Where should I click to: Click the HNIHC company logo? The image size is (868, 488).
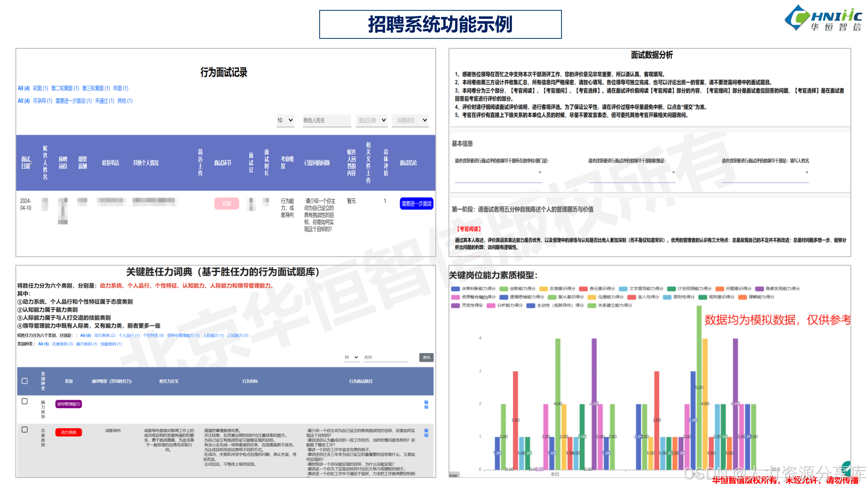click(x=823, y=19)
